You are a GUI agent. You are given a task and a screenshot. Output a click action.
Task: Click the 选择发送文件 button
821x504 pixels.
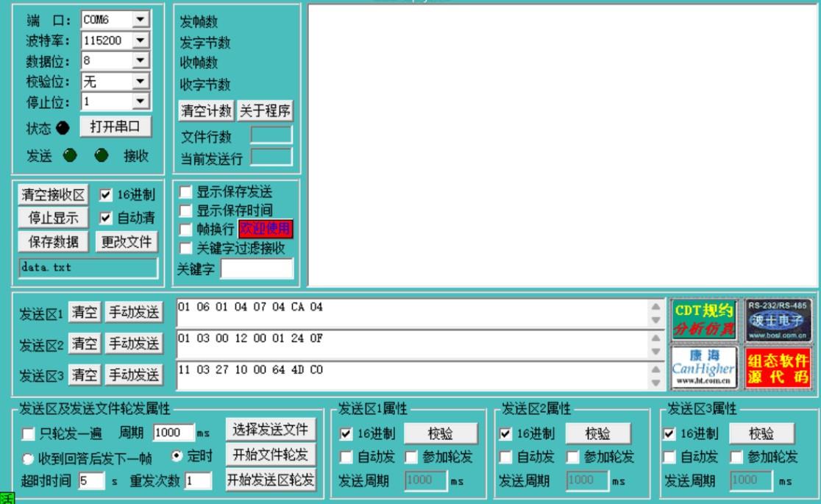click(270, 429)
